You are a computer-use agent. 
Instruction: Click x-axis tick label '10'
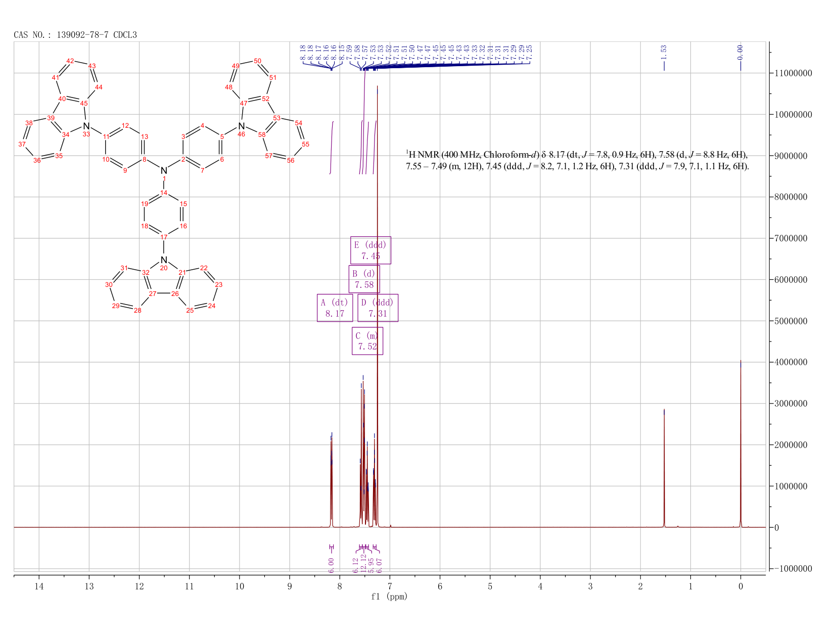(x=240, y=586)
